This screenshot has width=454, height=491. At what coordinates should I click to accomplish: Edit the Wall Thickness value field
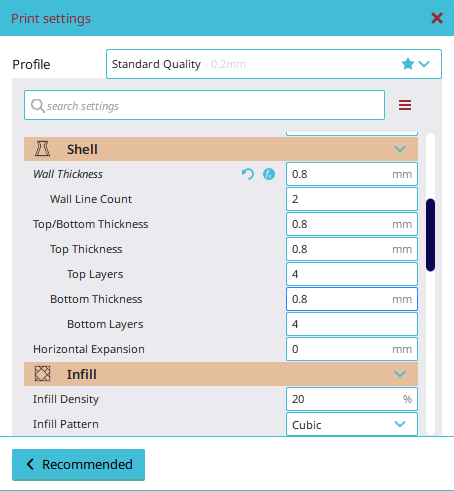[352, 174]
